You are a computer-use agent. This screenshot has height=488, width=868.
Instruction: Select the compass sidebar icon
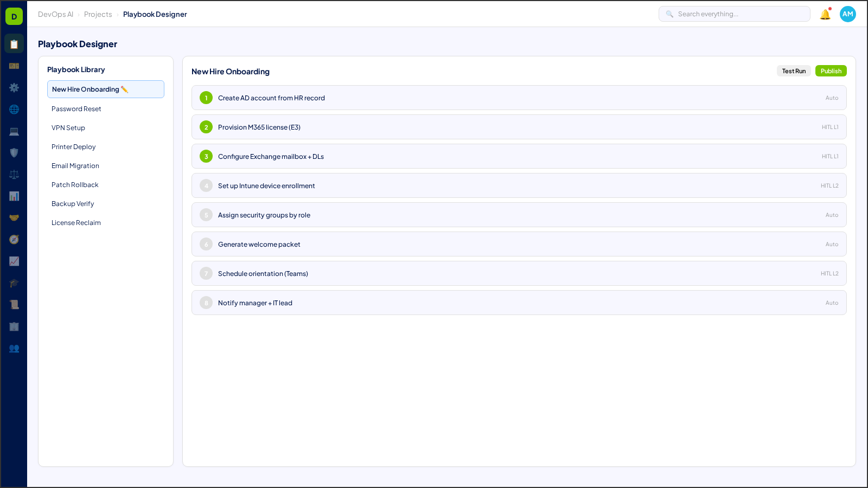click(14, 239)
